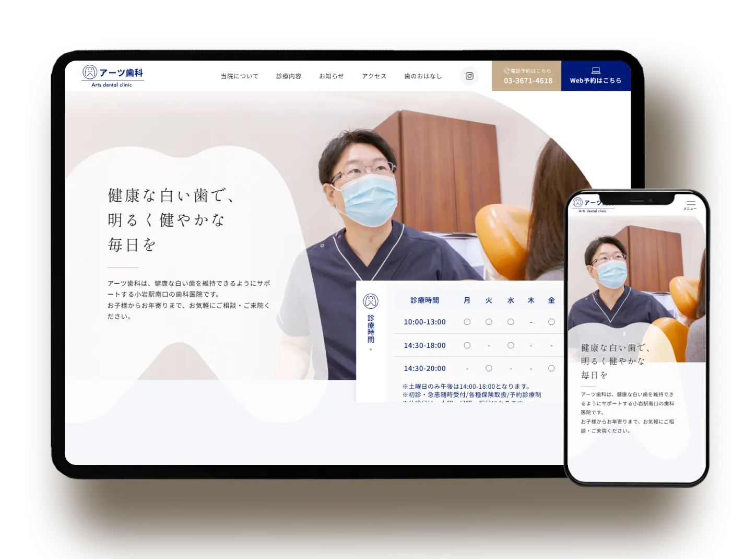Toggle the Wednesday 14:30-18:00 availability circle

pos(511,345)
